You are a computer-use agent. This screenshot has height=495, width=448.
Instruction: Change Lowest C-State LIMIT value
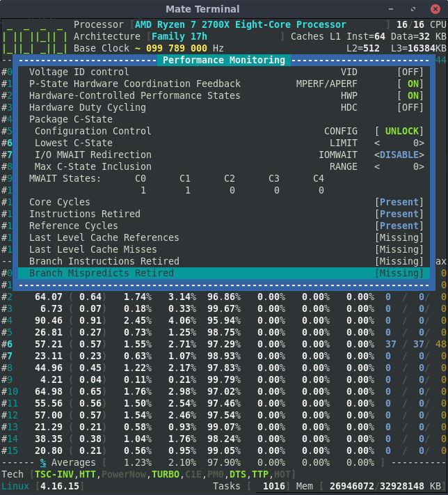coord(399,143)
